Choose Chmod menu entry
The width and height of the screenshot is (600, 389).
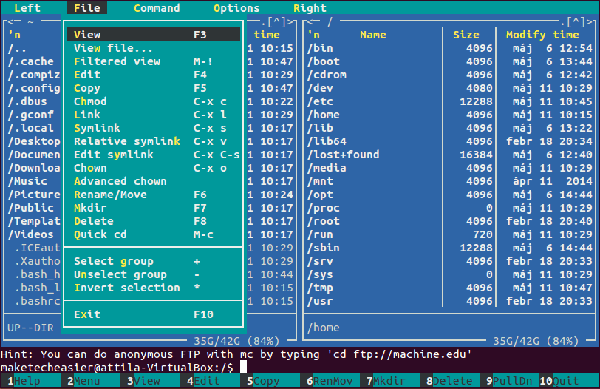coord(153,101)
